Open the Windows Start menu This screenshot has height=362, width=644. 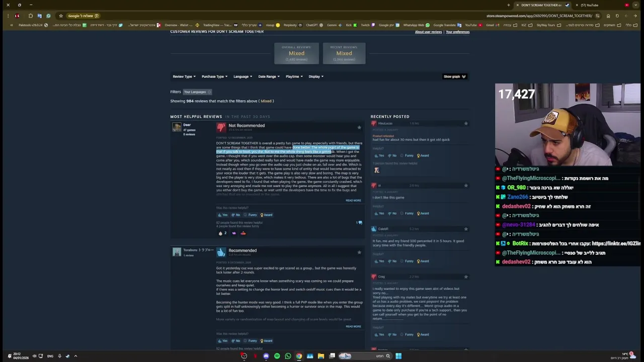coord(398,356)
